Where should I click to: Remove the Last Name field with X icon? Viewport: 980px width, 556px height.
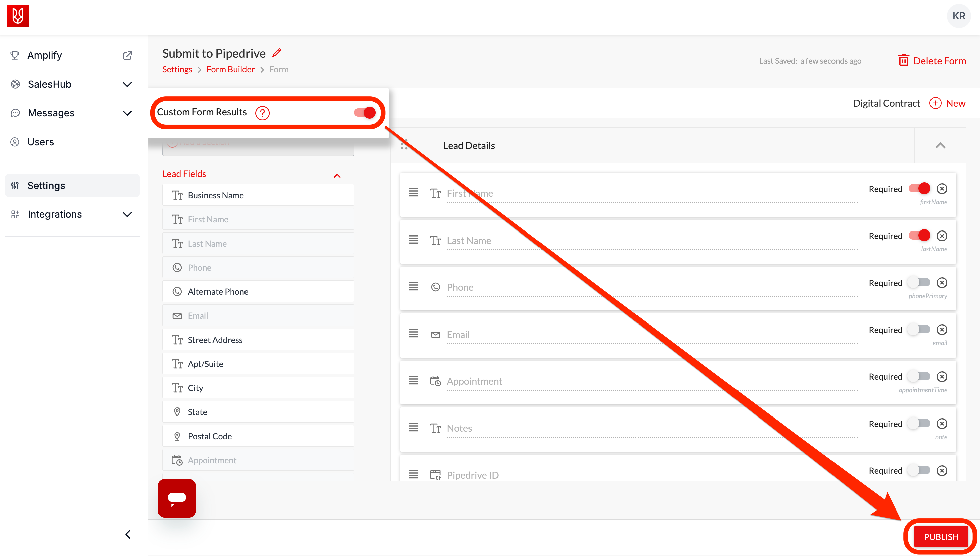click(x=942, y=236)
